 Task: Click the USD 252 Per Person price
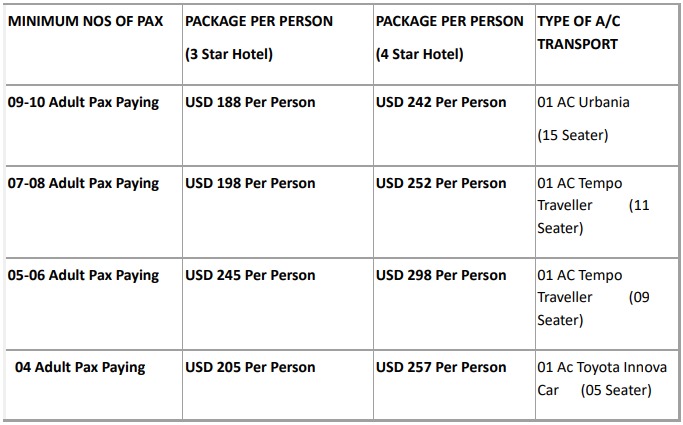[441, 183]
